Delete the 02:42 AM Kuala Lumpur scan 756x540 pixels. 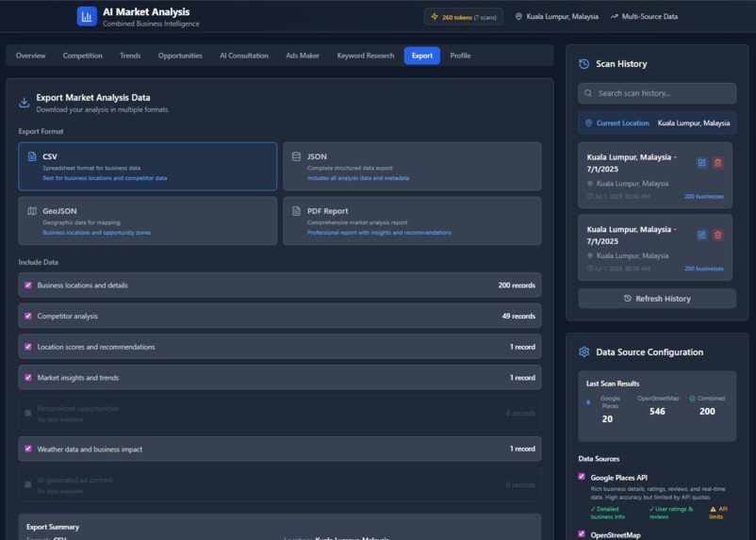coord(718,162)
